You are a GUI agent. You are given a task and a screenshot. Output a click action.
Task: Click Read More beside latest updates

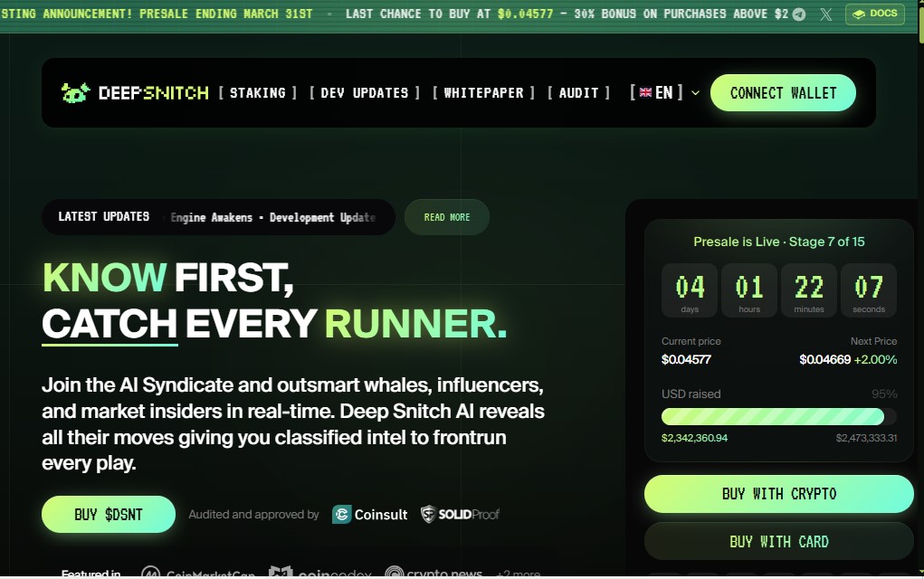pyautogui.click(x=447, y=217)
